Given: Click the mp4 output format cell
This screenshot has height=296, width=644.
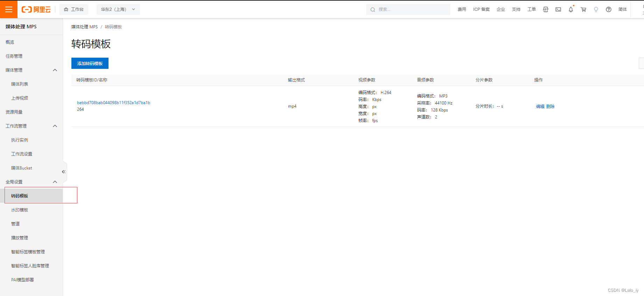Looking at the screenshot, I should [292, 106].
